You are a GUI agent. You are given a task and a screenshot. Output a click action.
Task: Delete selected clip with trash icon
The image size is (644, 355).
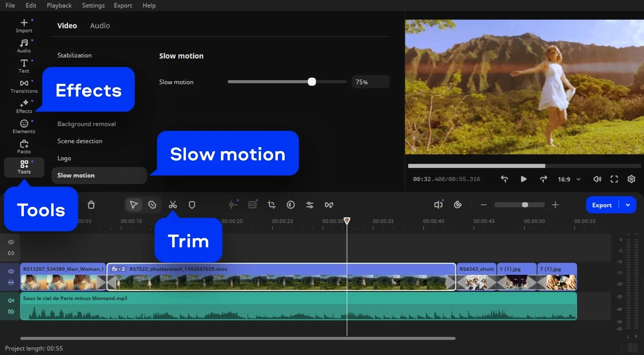[x=91, y=205]
